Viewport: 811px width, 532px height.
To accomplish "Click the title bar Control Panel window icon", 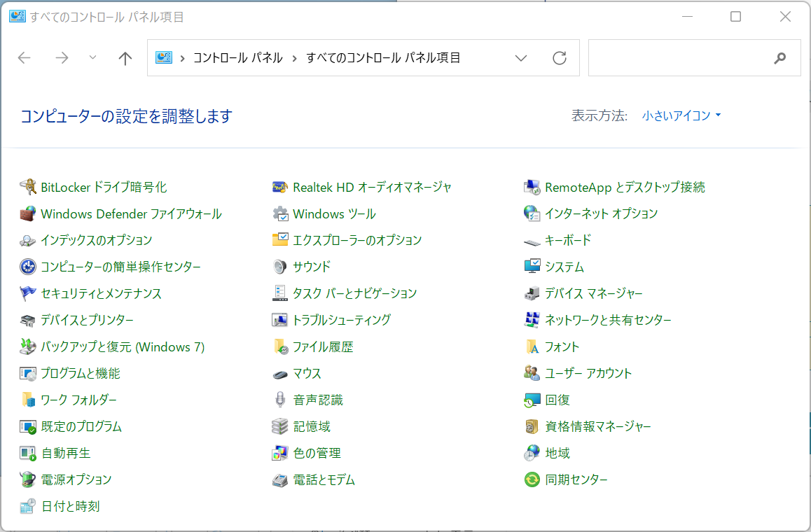I will pos(17,17).
